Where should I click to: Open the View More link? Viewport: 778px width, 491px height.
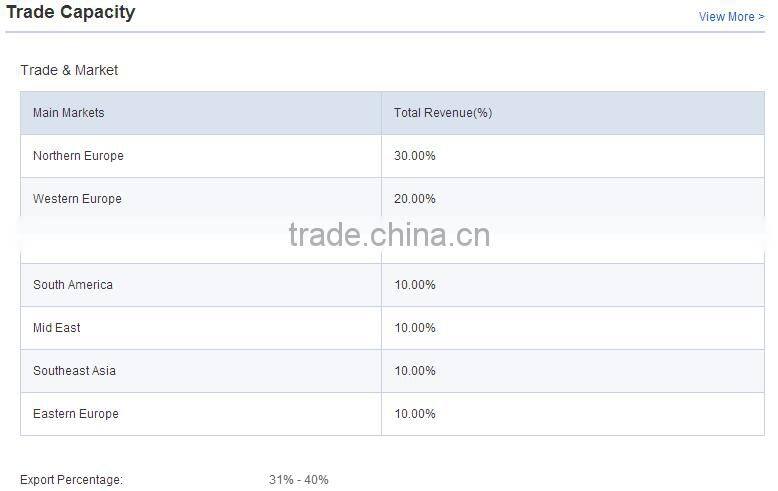click(731, 17)
